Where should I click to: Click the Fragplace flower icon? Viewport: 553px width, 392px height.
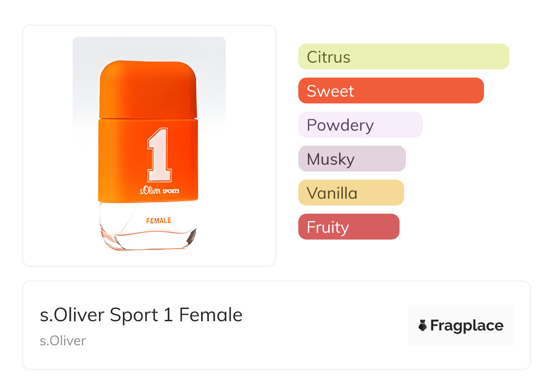[x=423, y=325]
